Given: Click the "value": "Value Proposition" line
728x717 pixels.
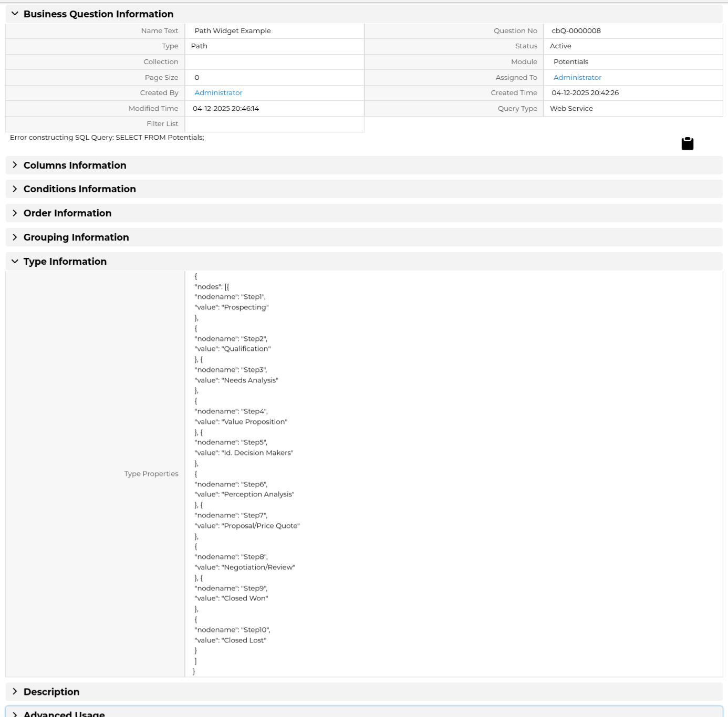Looking at the screenshot, I should (x=241, y=422).
